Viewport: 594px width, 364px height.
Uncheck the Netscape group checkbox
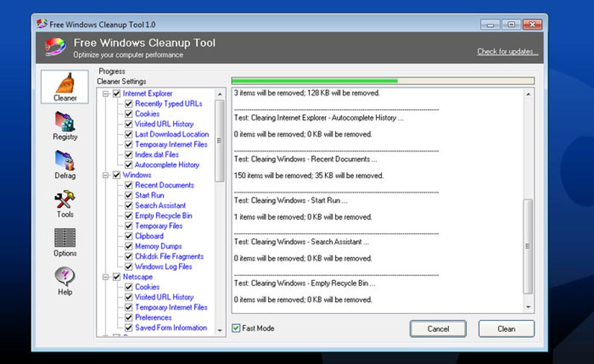pyautogui.click(x=116, y=277)
